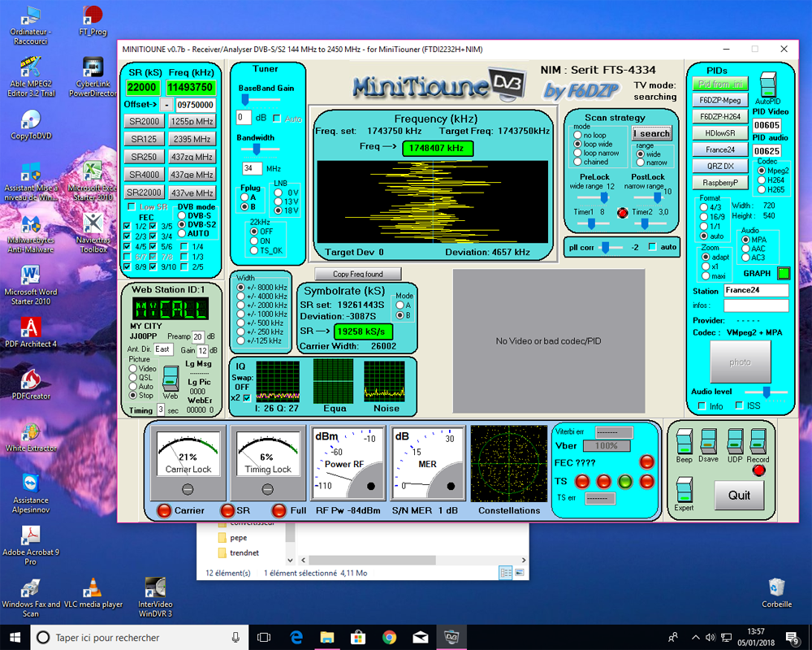Enable the BaseBand Gain Auto checkbox
The width and height of the screenshot is (812, 650).
coord(277,119)
